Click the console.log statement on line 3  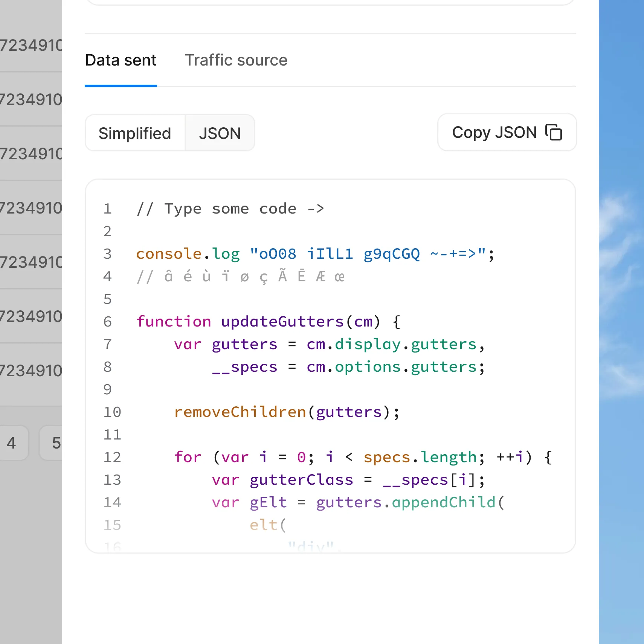315,254
